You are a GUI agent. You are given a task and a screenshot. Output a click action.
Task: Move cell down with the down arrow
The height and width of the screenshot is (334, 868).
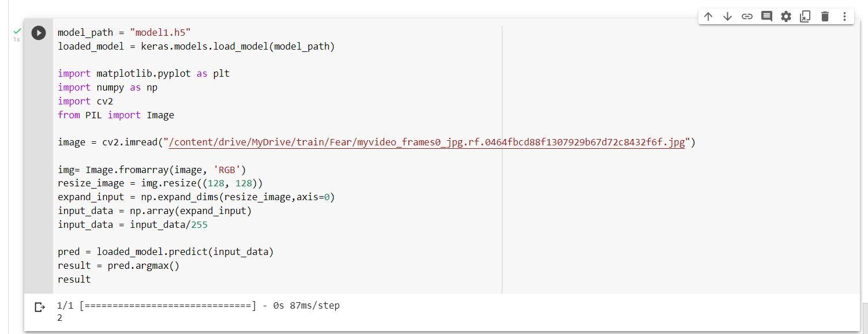point(727,17)
